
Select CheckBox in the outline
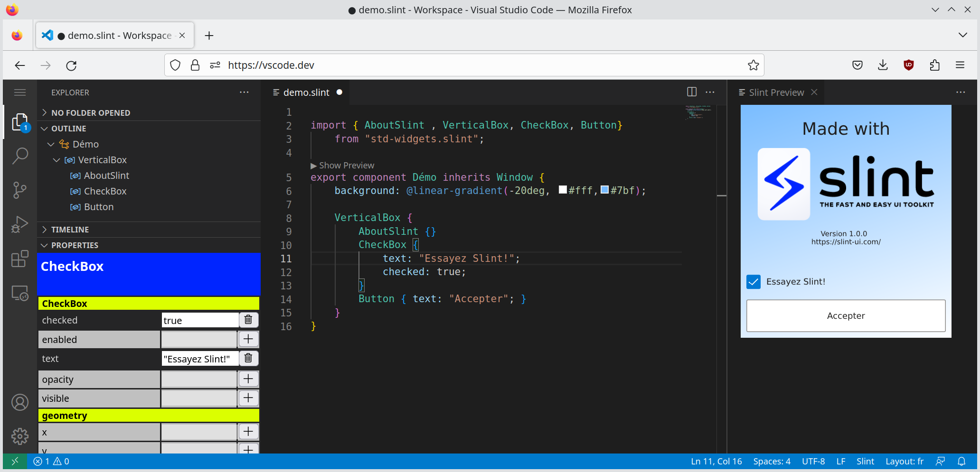pos(105,191)
